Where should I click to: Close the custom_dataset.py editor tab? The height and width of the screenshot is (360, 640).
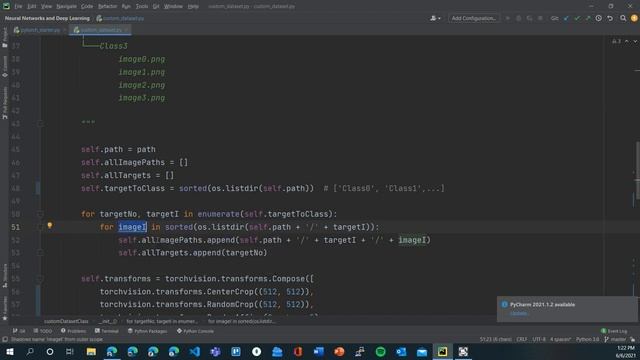pos(126,30)
